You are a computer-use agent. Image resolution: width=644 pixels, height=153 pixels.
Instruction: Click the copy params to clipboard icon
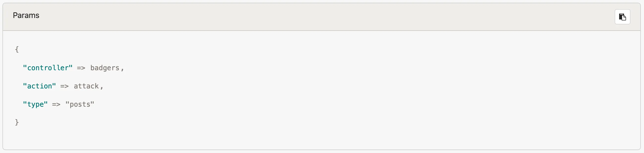click(622, 17)
